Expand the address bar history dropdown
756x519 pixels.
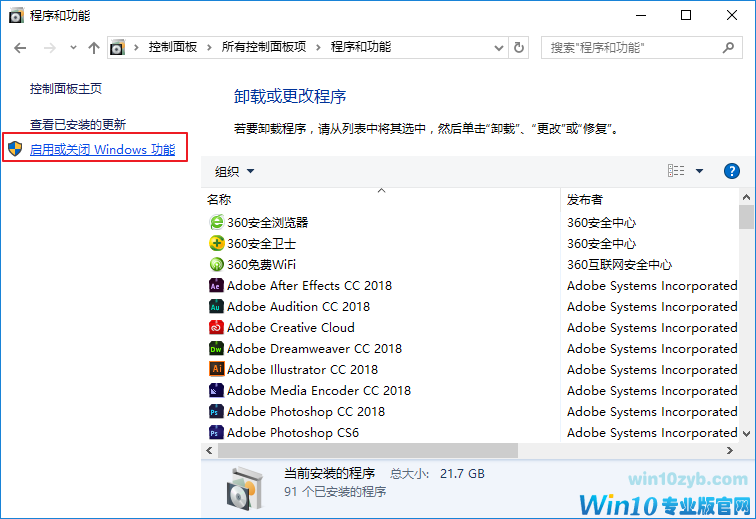pos(499,48)
